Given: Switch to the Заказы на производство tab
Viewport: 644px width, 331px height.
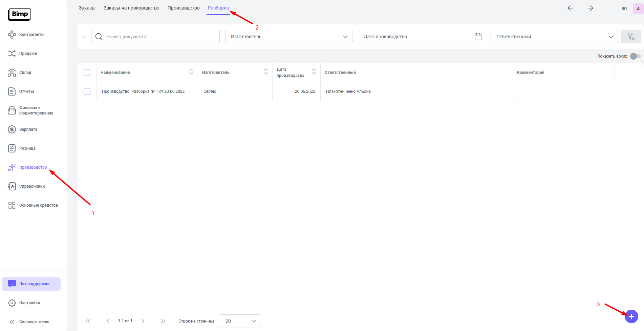Looking at the screenshot, I should coord(131,8).
